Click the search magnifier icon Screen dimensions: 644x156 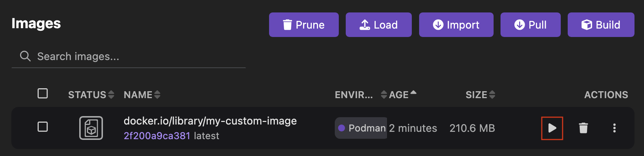(x=25, y=56)
